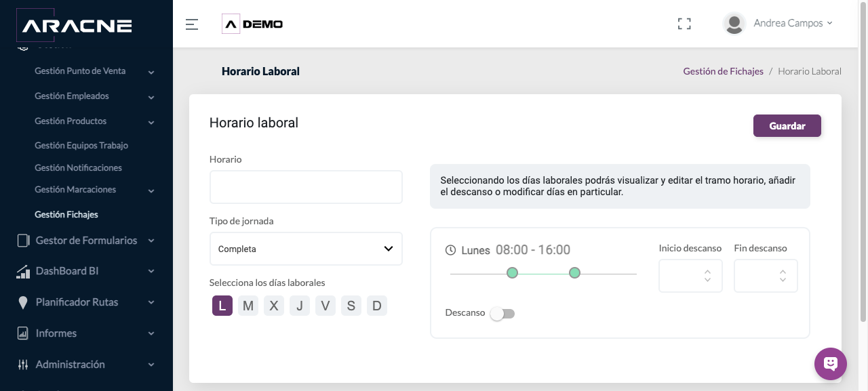Decrease Inicio descanso with down arrow

tap(708, 280)
